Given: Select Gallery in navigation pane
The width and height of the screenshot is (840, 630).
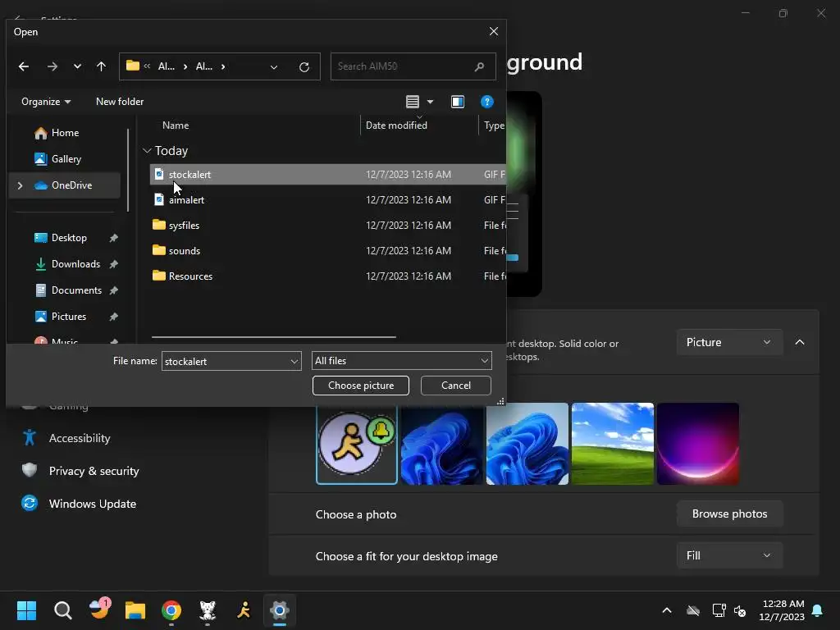Looking at the screenshot, I should [x=66, y=159].
